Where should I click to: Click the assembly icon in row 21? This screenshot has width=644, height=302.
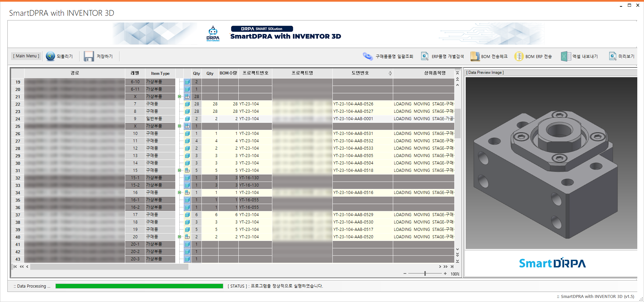(187, 97)
